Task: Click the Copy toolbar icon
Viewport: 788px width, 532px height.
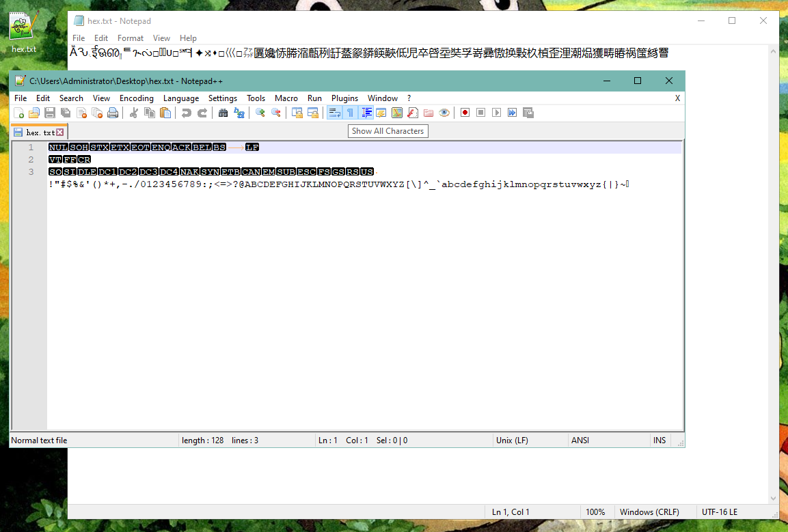Action: click(149, 113)
